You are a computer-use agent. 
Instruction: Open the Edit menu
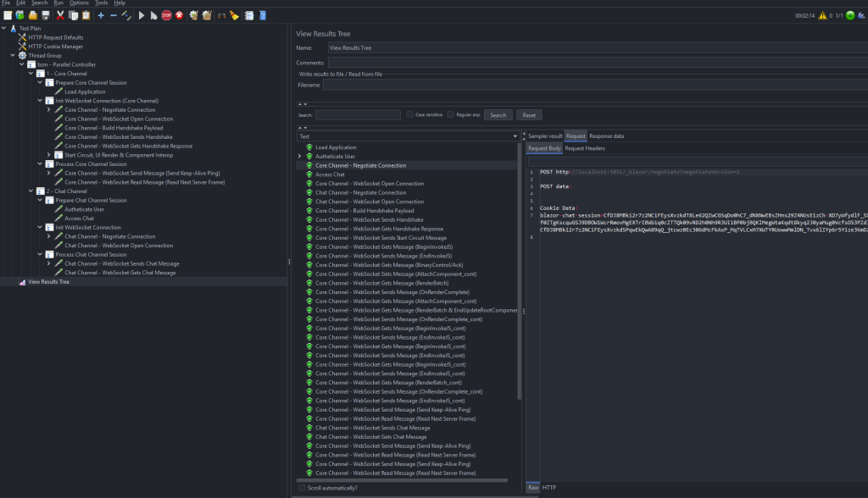pos(21,3)
